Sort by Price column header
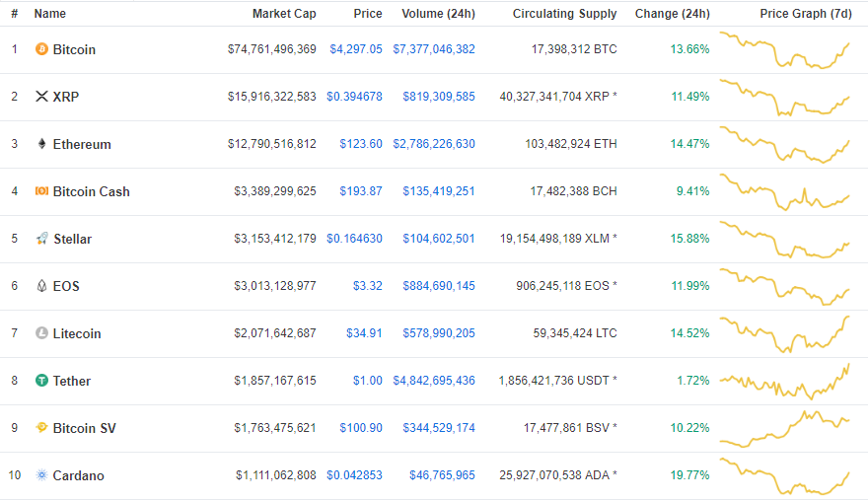 (368, 14)
